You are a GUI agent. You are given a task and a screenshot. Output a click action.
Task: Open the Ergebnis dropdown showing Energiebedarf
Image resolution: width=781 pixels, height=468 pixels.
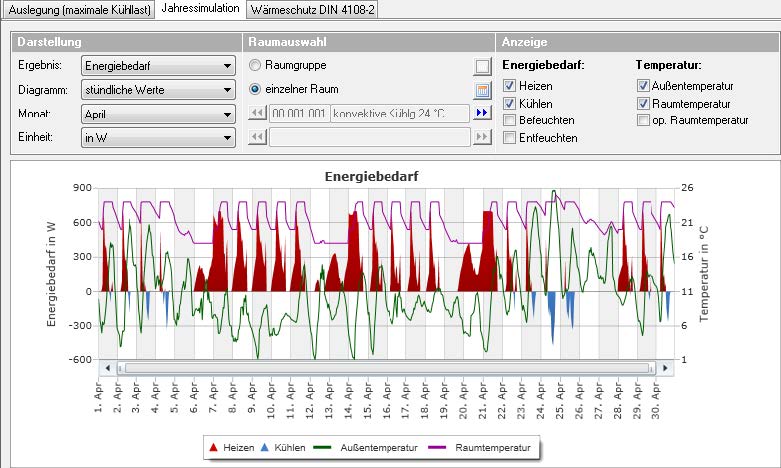(158, 66)
